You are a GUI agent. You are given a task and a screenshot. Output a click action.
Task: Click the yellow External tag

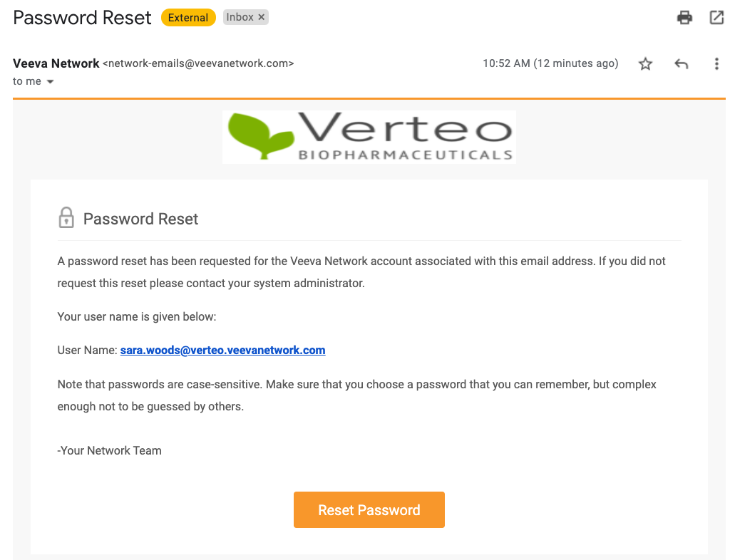click(x=188, y=18)
